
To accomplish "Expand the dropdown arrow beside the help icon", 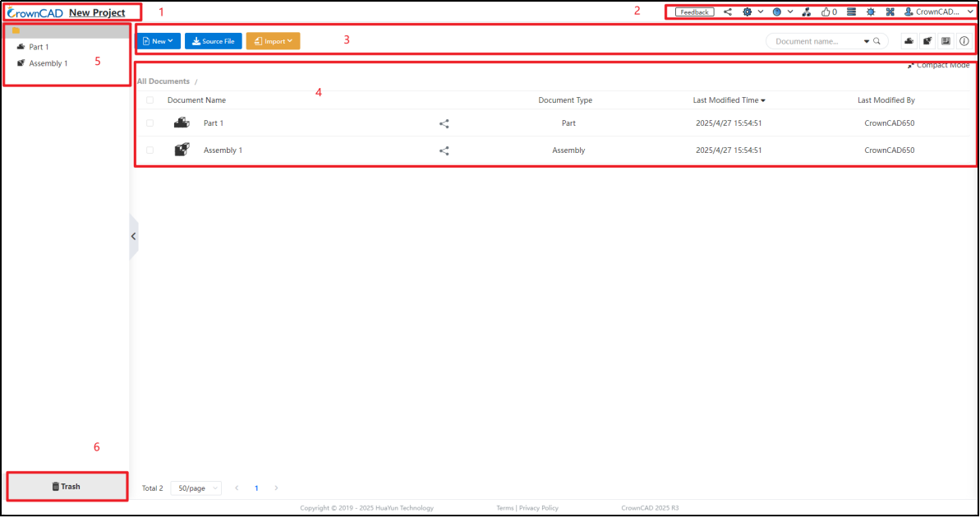I will [x=790, y=12].
